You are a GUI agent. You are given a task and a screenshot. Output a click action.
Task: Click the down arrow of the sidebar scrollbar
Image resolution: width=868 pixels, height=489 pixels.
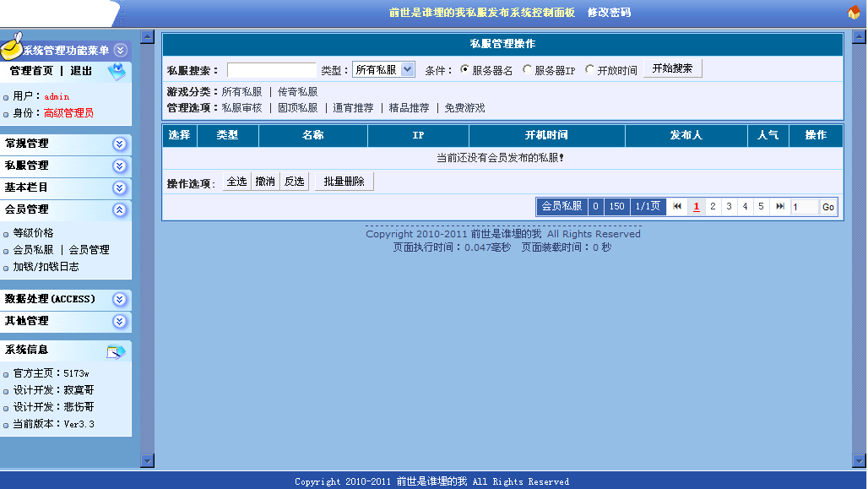(147, 460)
